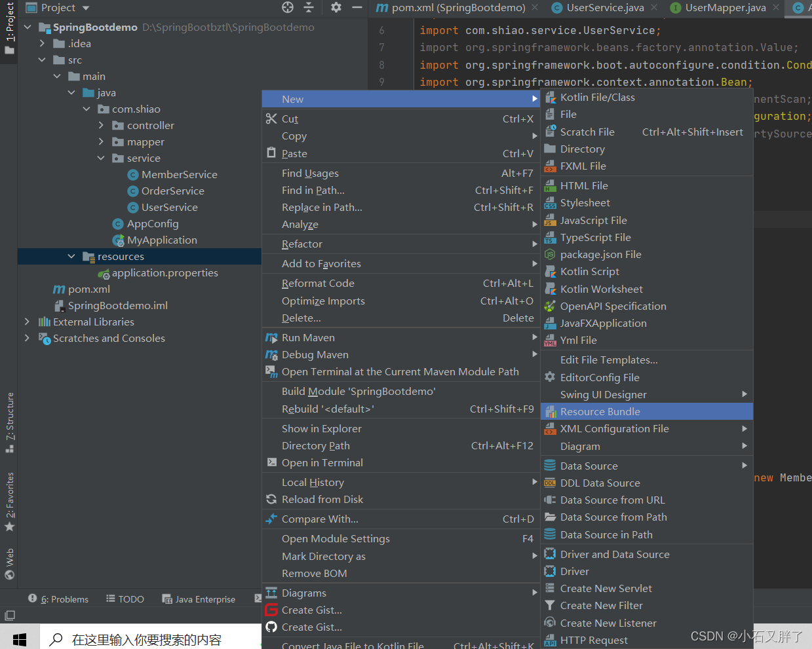The image size is (812, 649).
Task: Open Project panel settings with the gear icon
Action: click(x=336, y=9)
